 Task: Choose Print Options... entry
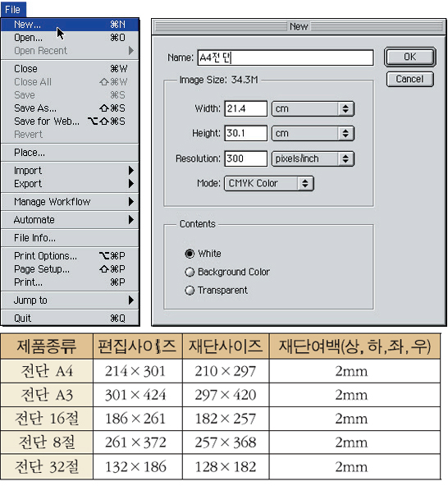(70, 255)
